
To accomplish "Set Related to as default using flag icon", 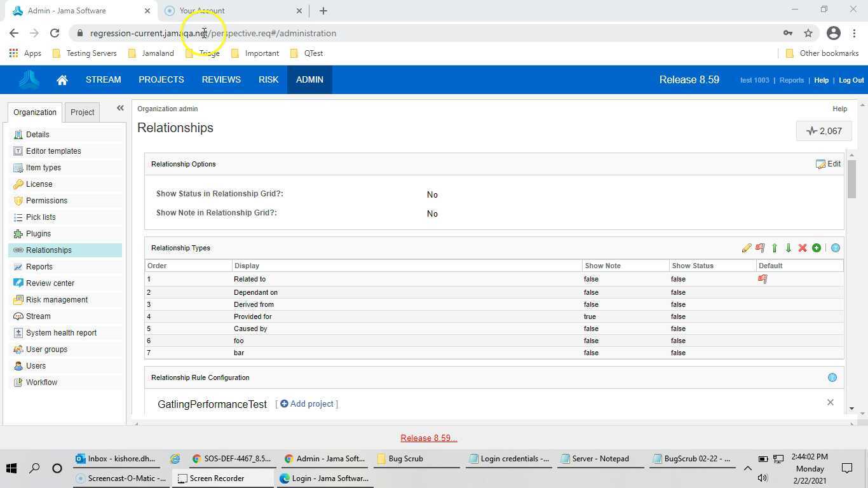I will click(x=762, y=278).
